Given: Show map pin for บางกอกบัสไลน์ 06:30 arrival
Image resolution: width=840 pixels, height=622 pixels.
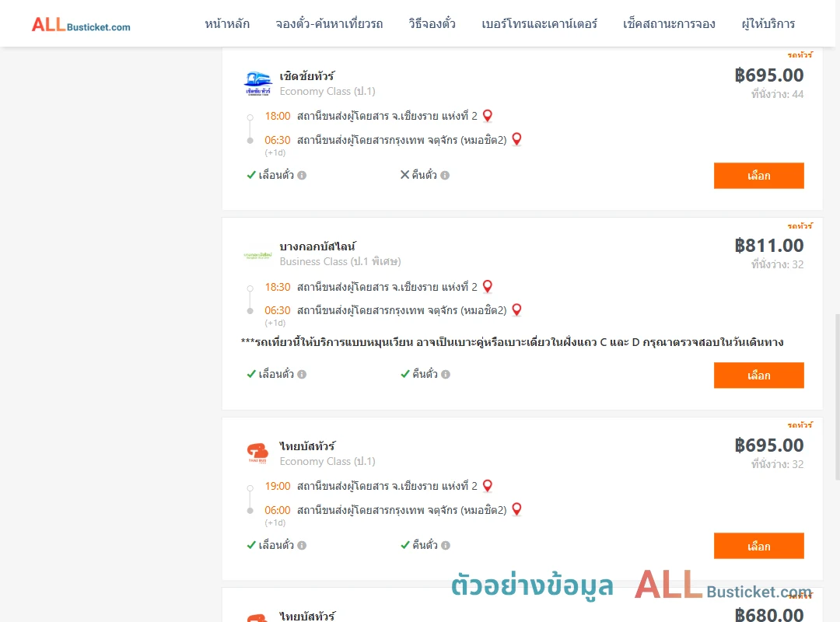Looking at the screenshot, I should 516,310.
